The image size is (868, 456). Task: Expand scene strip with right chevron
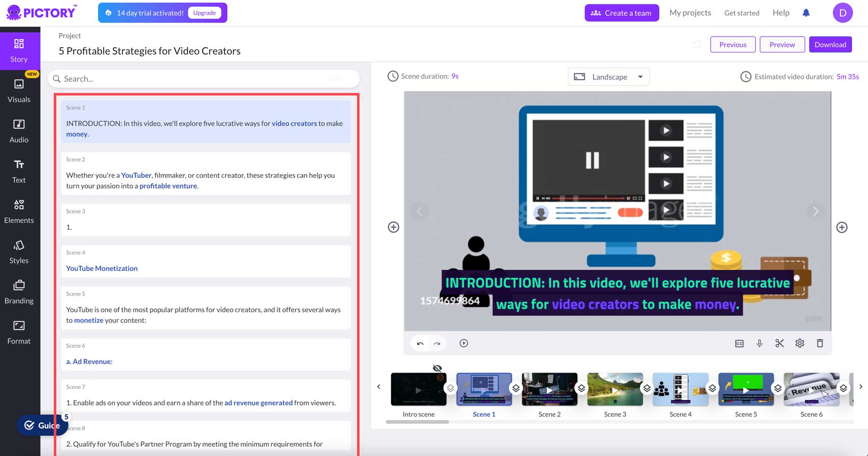click(860, 387)
